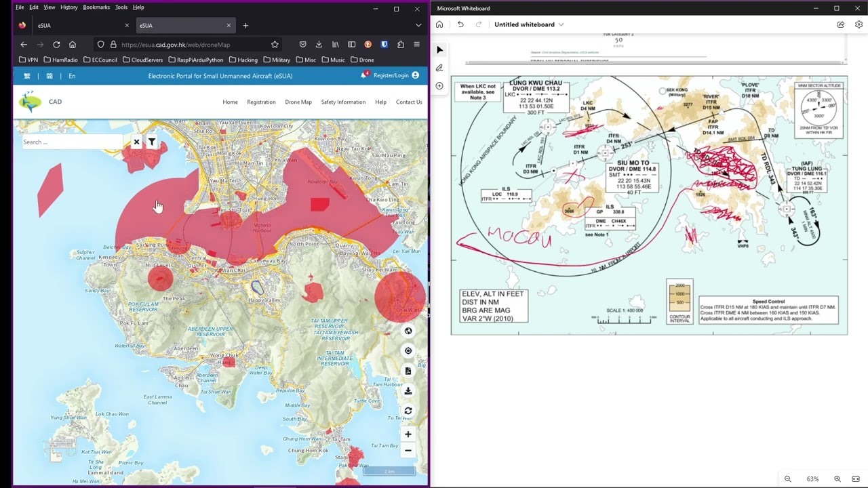Open the RaspPiArduiPython bookmarks folder
The image size is (868, 488).
[195, 60]
